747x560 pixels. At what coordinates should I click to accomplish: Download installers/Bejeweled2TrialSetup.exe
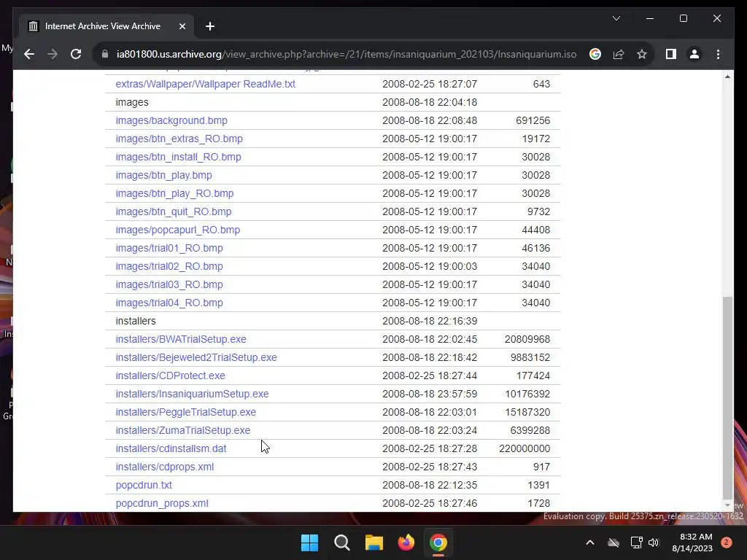click(x=196, y=357)
